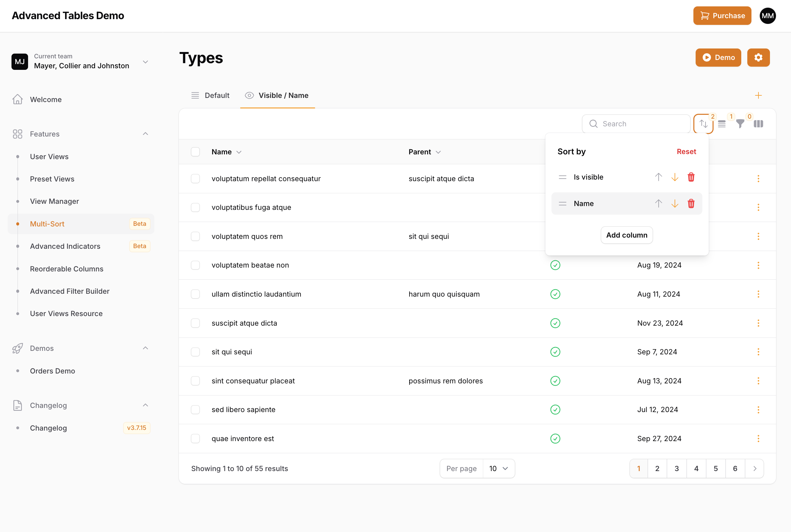Click the delete sort icon for Is visible
This screenshot has height=532, width=791.
691,177
